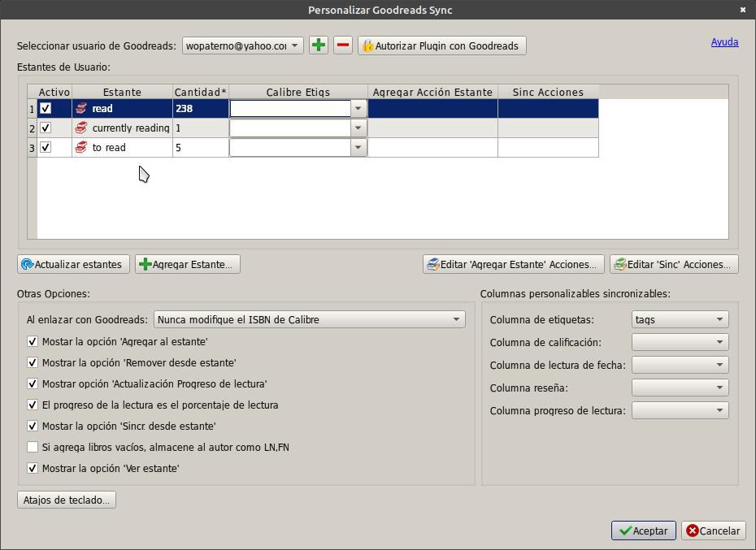Enable storing author as LN,FN checkbox
The image size is (756, 550).
(x=33, y=448)
